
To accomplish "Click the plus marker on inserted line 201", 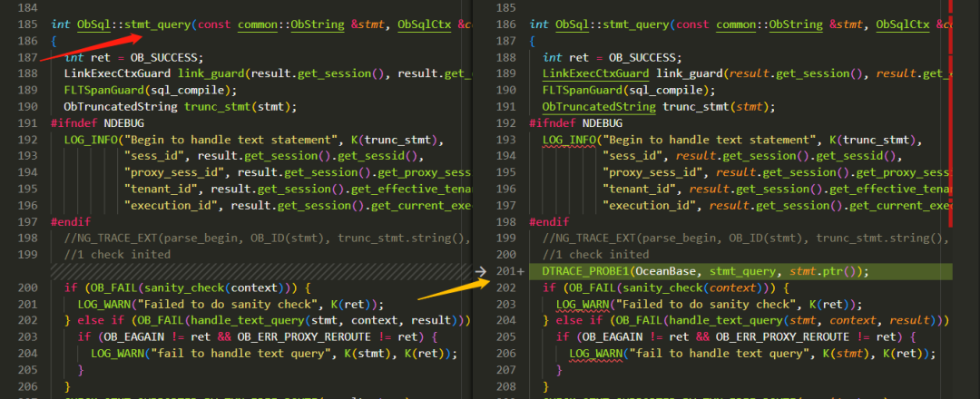I will coord(520,272).
